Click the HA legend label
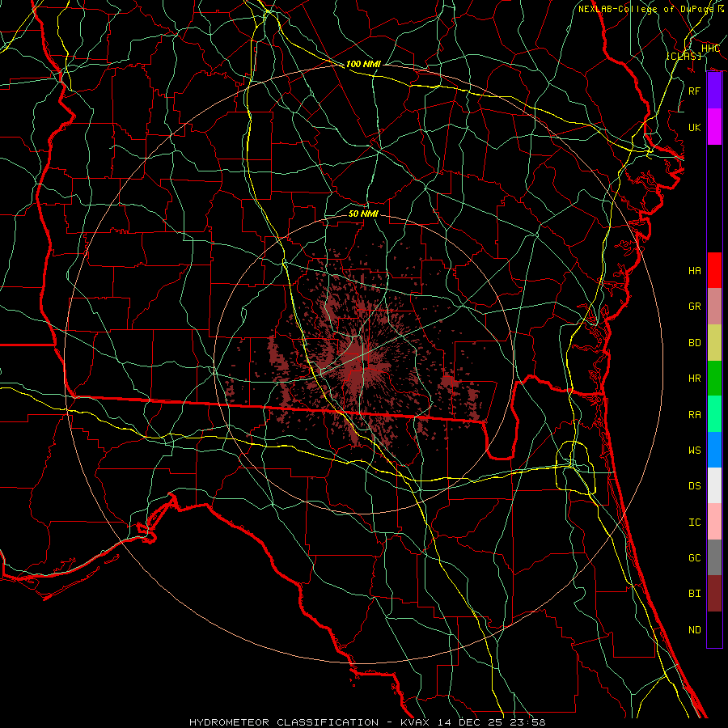The width and height of the screenshot is (728, 728). click(694, 271)
